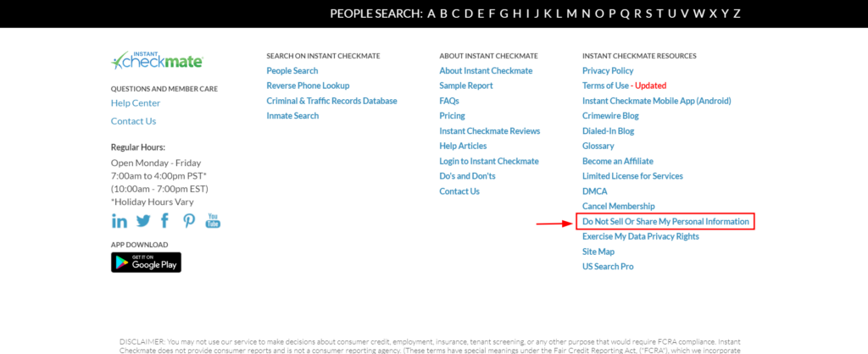Open the Crimewire Blog link
Viewport: 868px width, 354px height.
pos(610,116)
